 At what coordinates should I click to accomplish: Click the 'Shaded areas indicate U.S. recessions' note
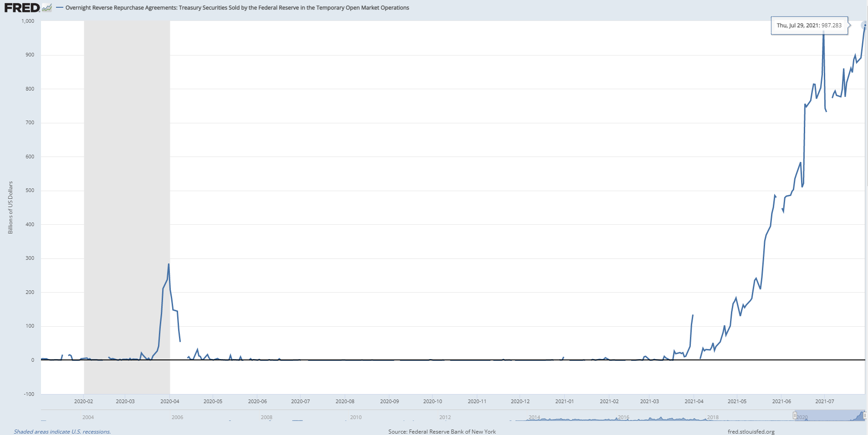(62, 431)
